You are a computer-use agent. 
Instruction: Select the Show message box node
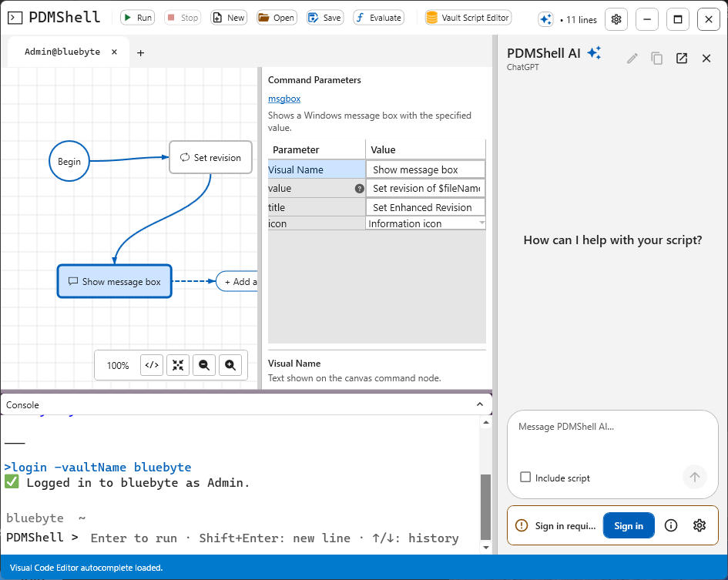[x=115, y=281]
